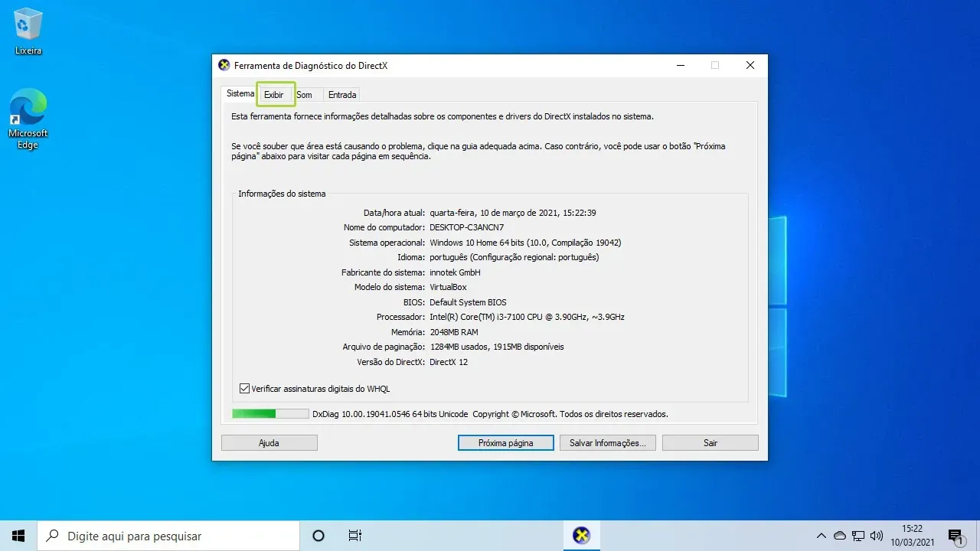
Task: Switch to the Sistema tab
Action: [x=240, y=93]
